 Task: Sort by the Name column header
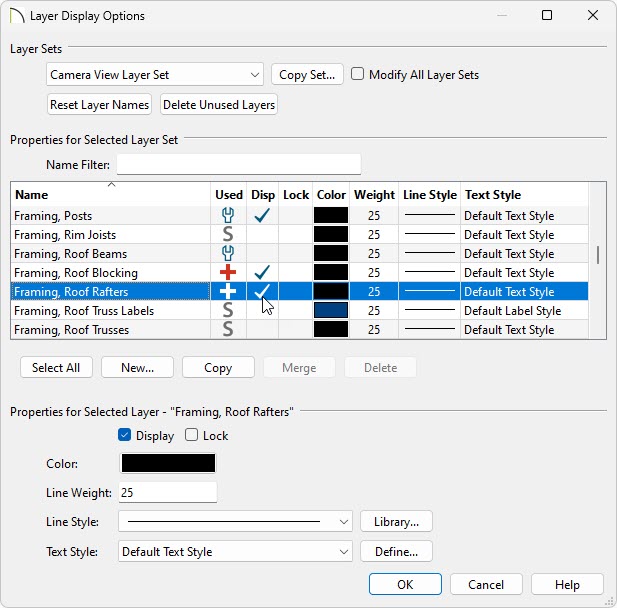[x=111, y=194]
